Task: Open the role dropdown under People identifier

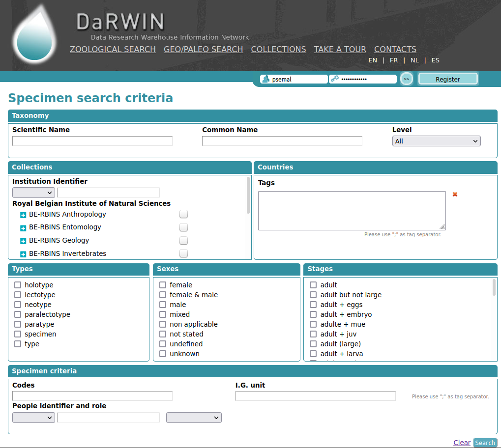Action: [x=194, y=417]
